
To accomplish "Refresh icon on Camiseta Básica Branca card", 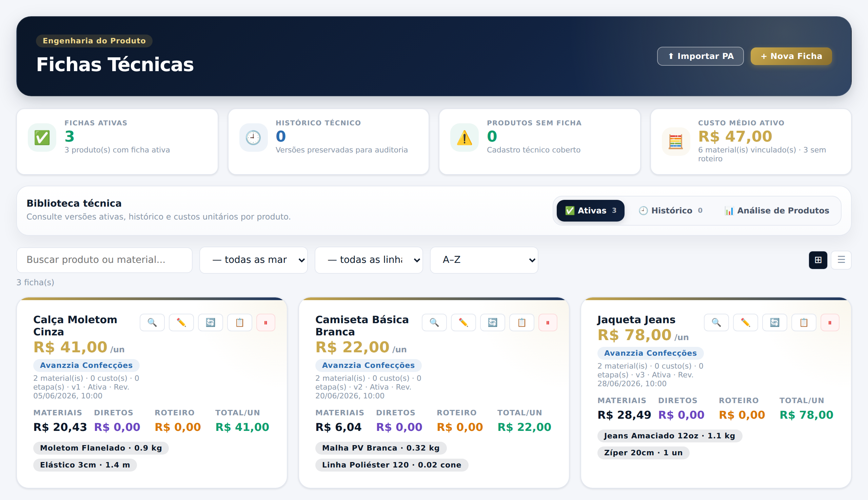I will pyautogui.click(x=492, y=322).
